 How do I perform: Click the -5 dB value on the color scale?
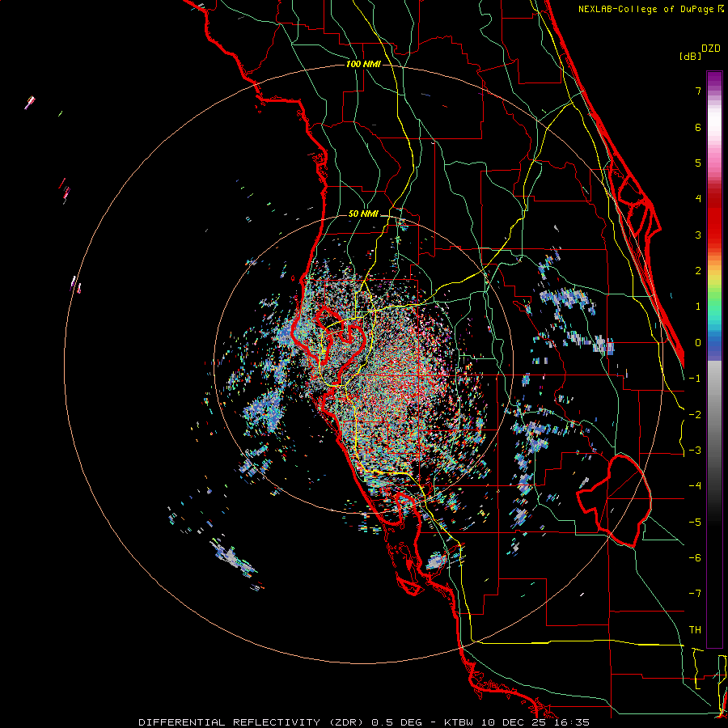(695, 523)
